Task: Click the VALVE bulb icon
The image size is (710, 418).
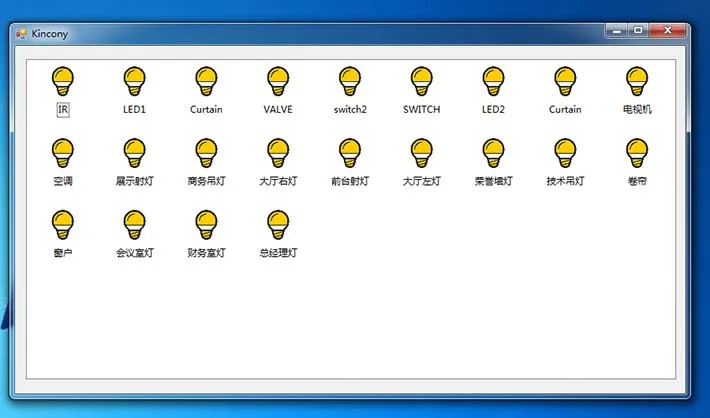Action: coord(278,81)
